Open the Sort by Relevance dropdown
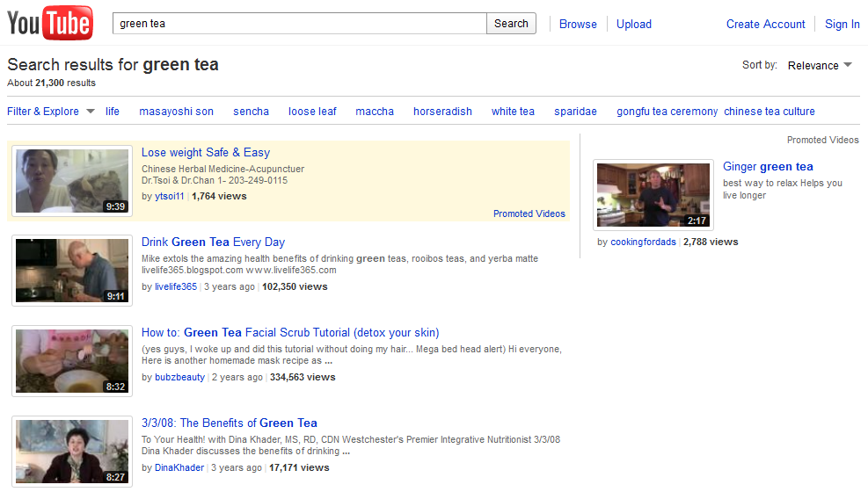Image resolution: width=868 pixels, height=492 pixels. coord(820,65)
